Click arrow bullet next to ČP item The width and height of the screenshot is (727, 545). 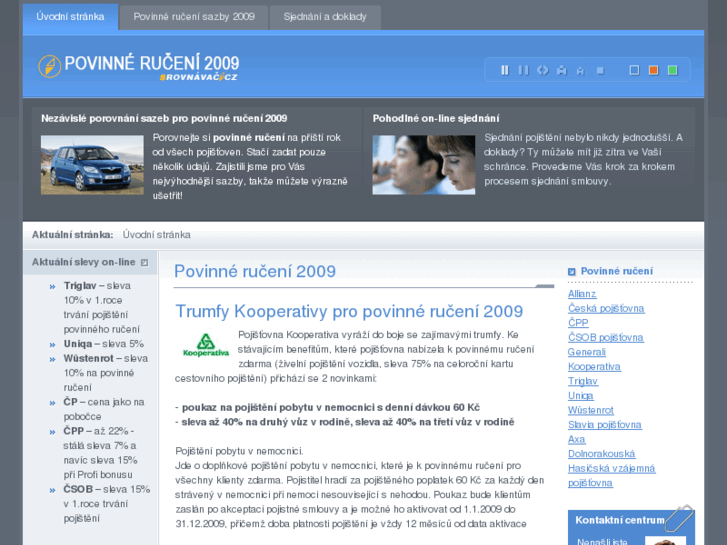(x=52, y=403)
